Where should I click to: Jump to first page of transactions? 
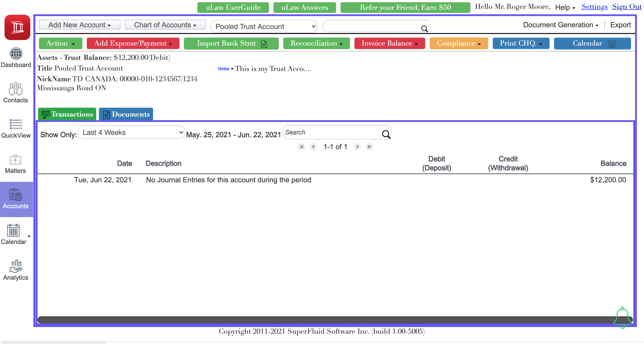point(301,147)
